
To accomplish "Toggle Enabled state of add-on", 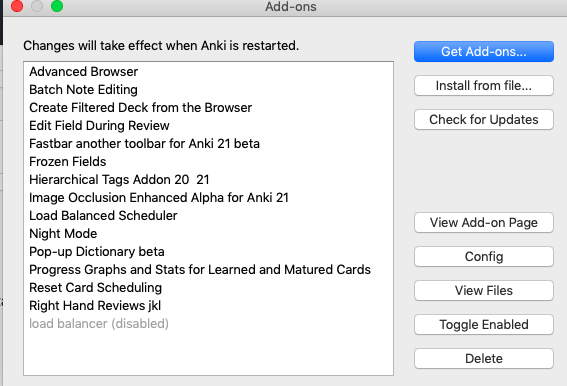I will pyautogui.click(x=483, y=325).
